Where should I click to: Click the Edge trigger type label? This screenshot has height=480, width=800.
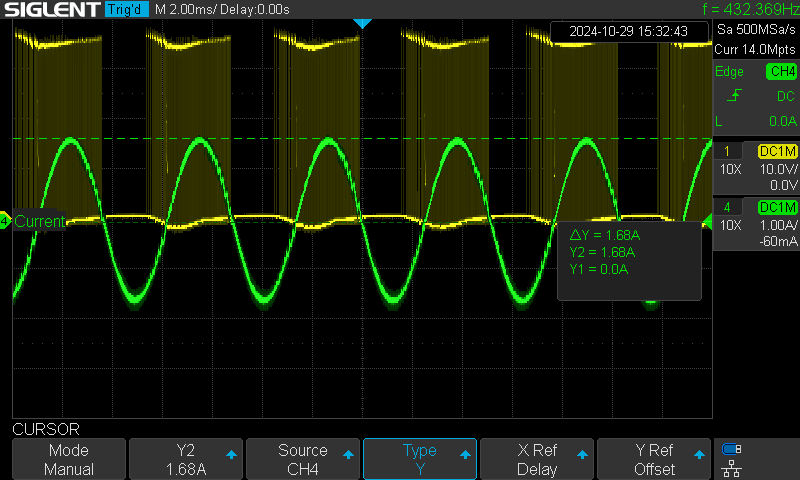point(729,71)
